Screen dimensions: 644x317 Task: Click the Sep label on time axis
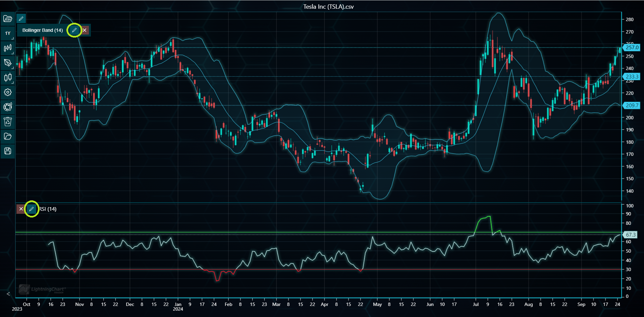coord(581,304)
